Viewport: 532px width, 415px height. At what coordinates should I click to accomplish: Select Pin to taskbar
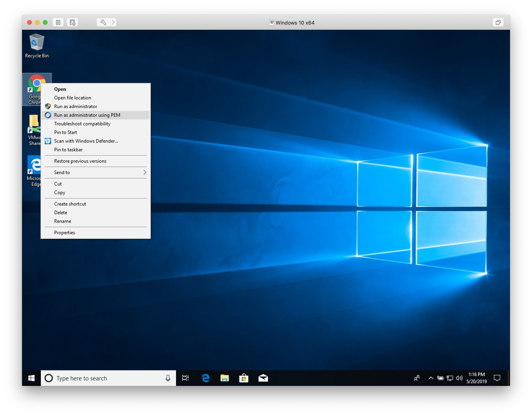(95, 150)
